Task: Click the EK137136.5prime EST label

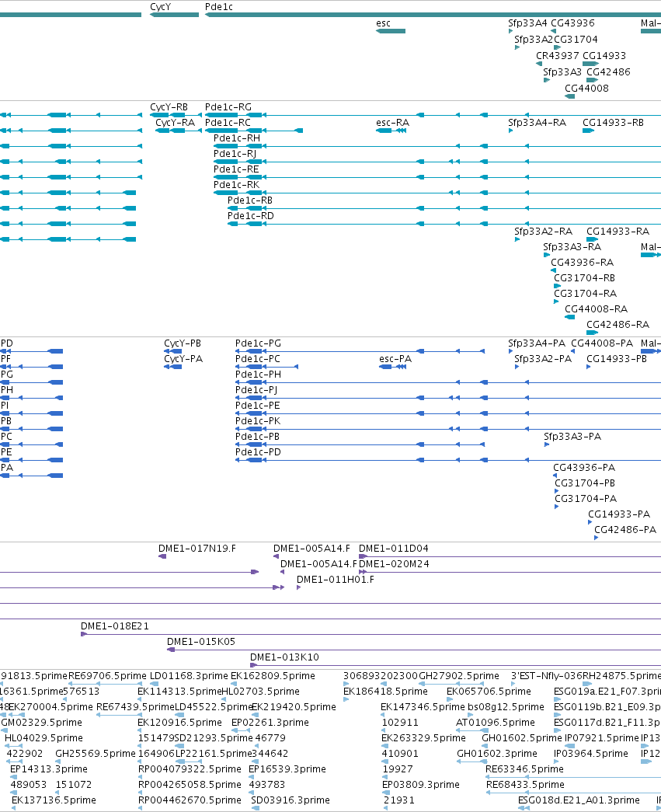Action: pos(54,800)
